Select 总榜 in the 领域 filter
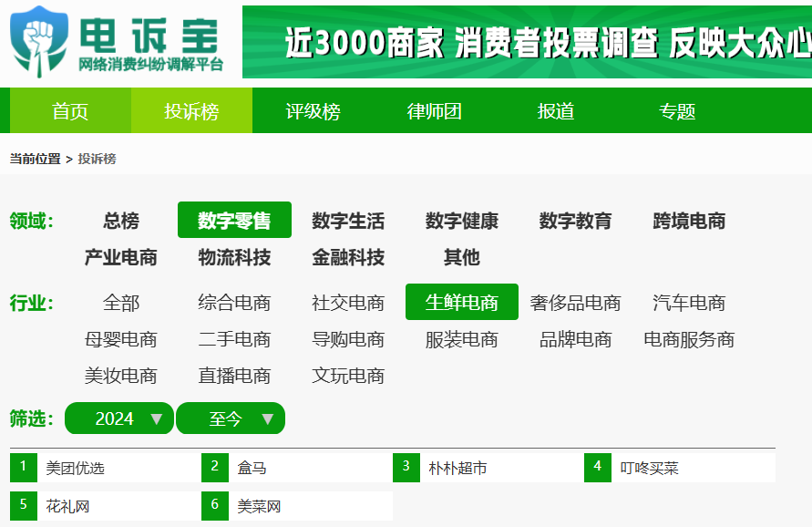 (x=121, y=221)
